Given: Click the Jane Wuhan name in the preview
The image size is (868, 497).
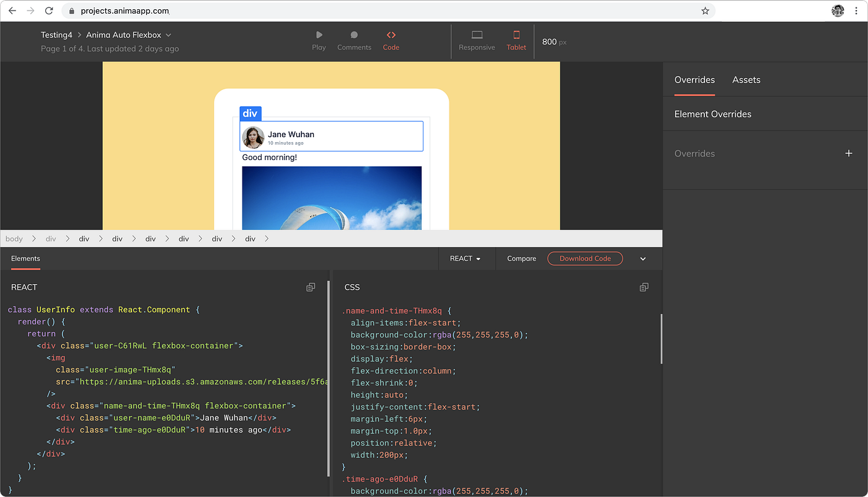Looking at the screenshot, I should coord(291,134).
